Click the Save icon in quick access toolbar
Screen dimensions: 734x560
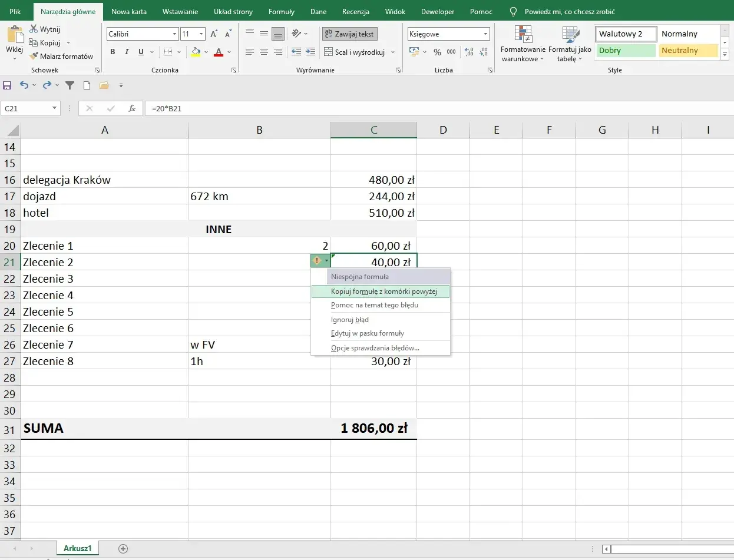point(8,85)
